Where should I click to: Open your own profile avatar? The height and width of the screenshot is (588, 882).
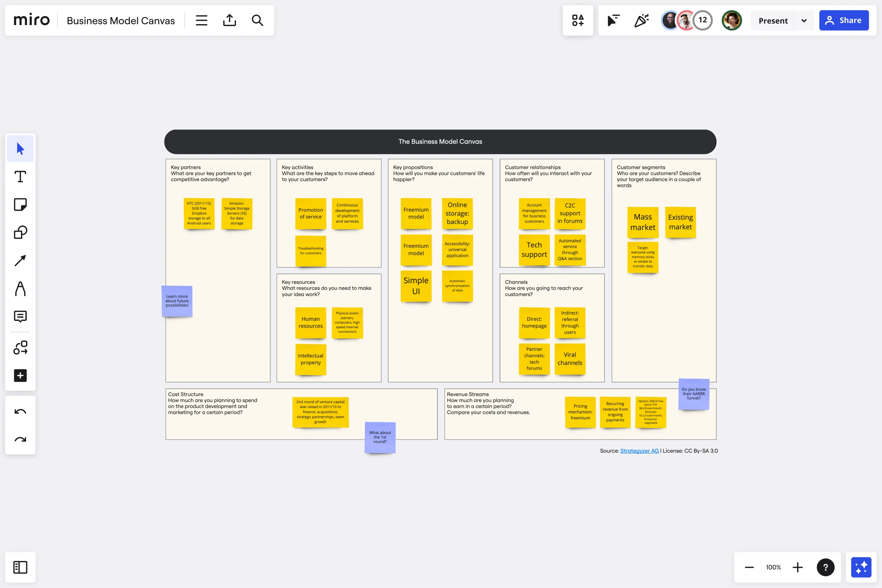tap(732, 20)
